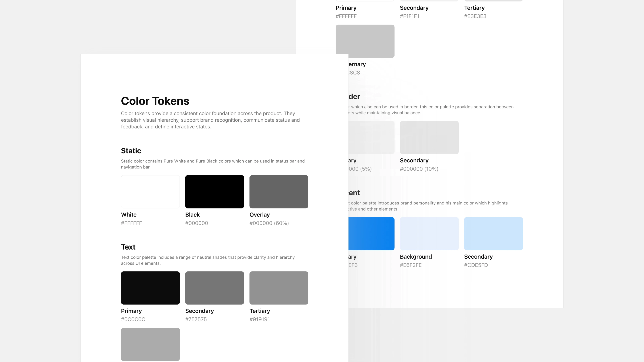Select the Accent Secondary #CDE5FD swatch
This screenshot has height=362, width=644.
[494, 234]
